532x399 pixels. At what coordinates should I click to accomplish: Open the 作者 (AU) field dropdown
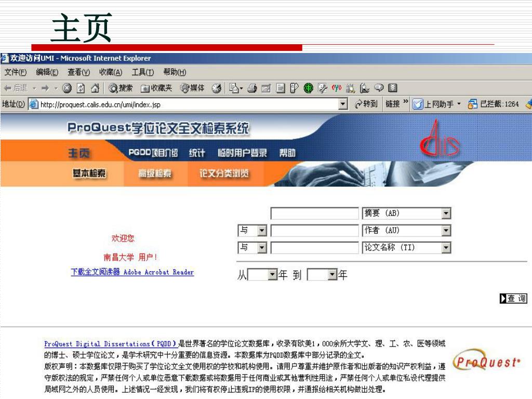[x=406, y=230]
